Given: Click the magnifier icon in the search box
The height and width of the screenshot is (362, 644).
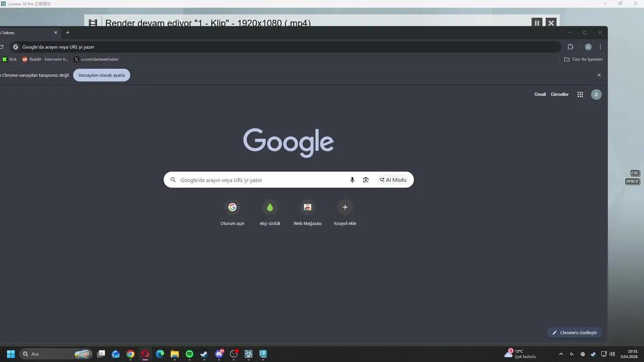Looking at the screenshot, I should click(173, 180).
